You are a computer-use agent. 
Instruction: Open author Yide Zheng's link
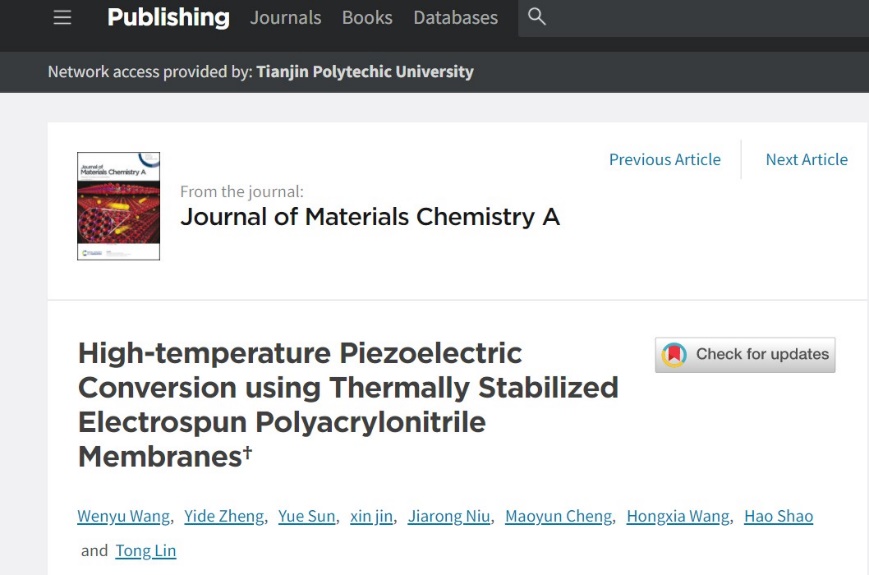[x=224, y=516]
